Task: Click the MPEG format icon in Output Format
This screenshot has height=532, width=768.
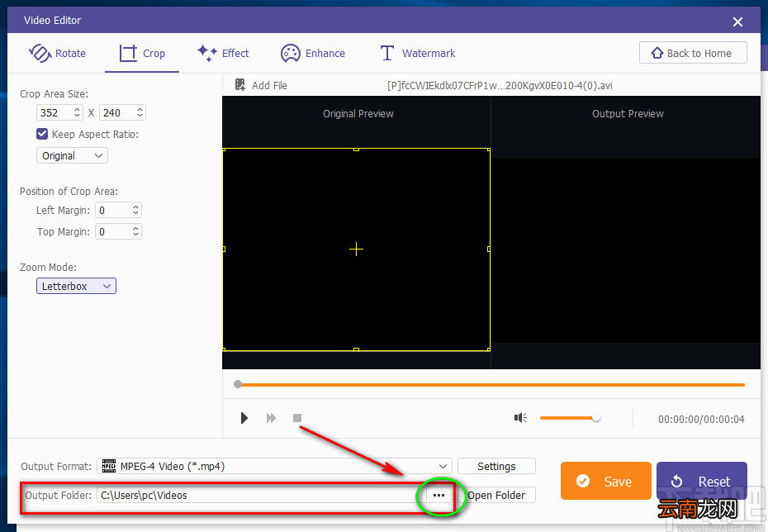Action: [109, 467]
